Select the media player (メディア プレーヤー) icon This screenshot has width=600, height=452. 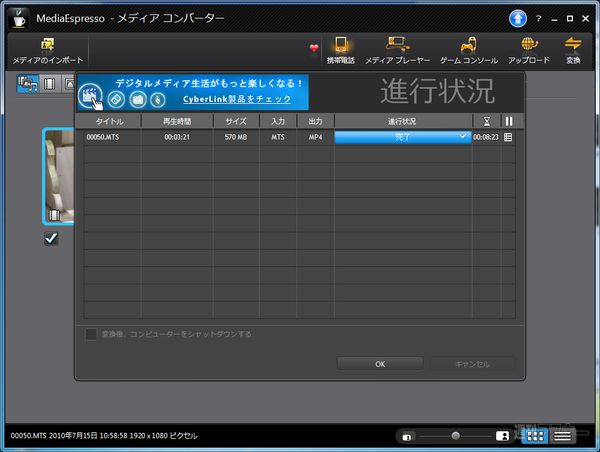click(x=393, y=45)
